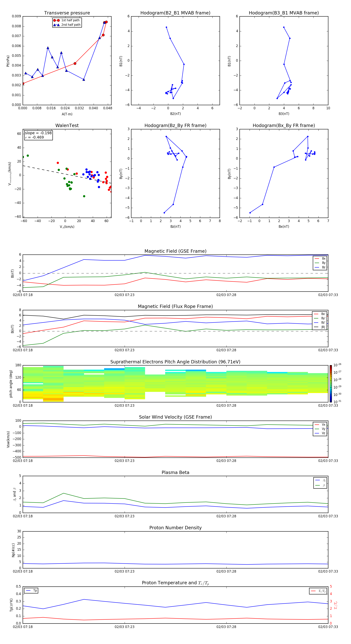Click the "WalenTest" plot title
Viewport: 351px width, 644px height.
click(67, 125)
